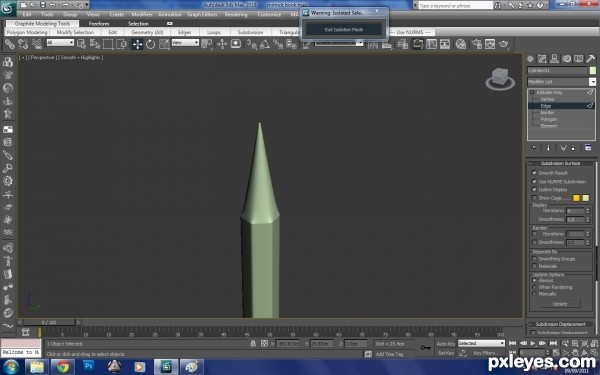Activate the Select and Rotate tool

point(150,44)
